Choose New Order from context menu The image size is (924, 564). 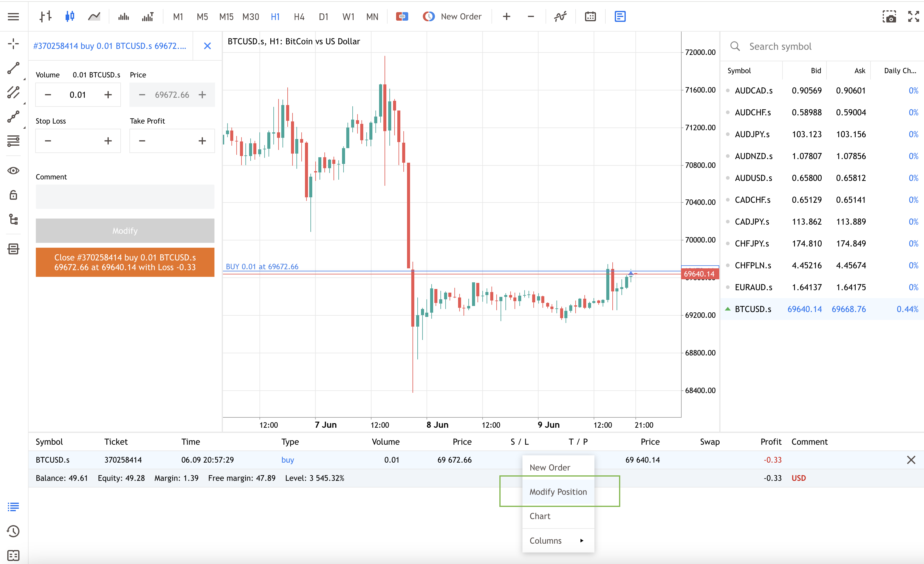point(558,467)
